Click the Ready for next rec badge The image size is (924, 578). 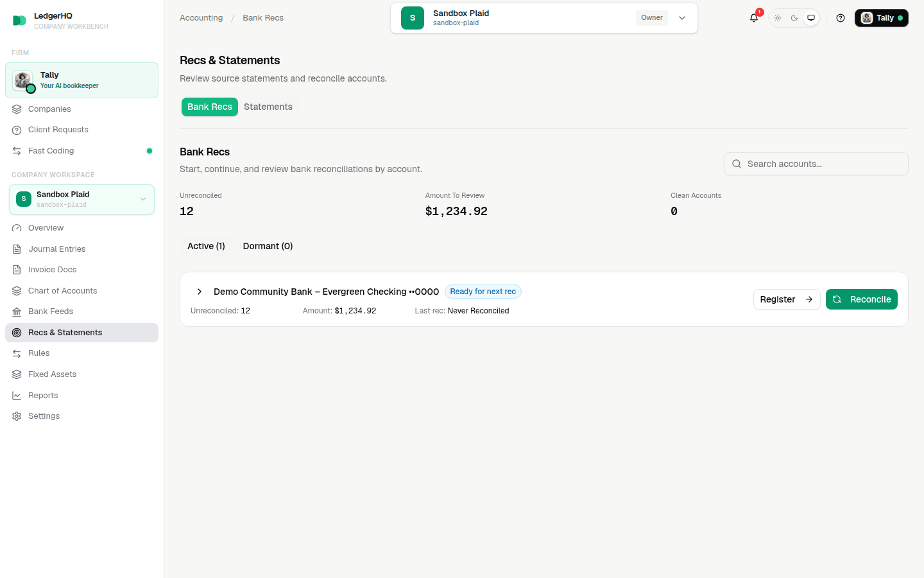pos(483,292)
